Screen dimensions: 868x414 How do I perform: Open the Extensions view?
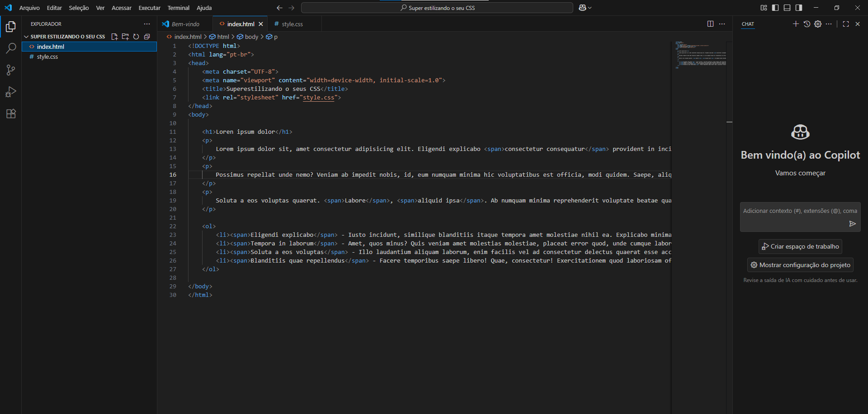(11, 113)
